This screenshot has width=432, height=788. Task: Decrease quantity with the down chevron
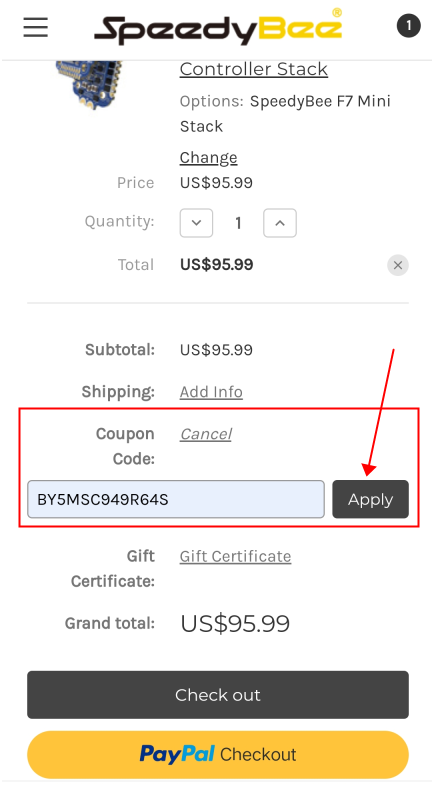pyautogui.click(x=196, y=223)
